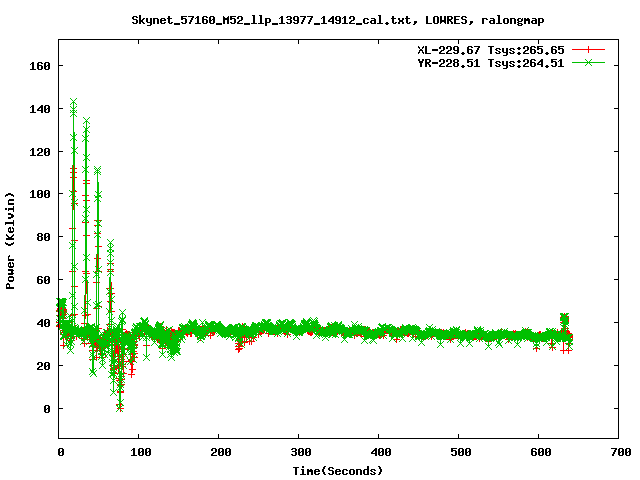Click y-axis tick label 80
640x480 pixels.
(43, 237)
